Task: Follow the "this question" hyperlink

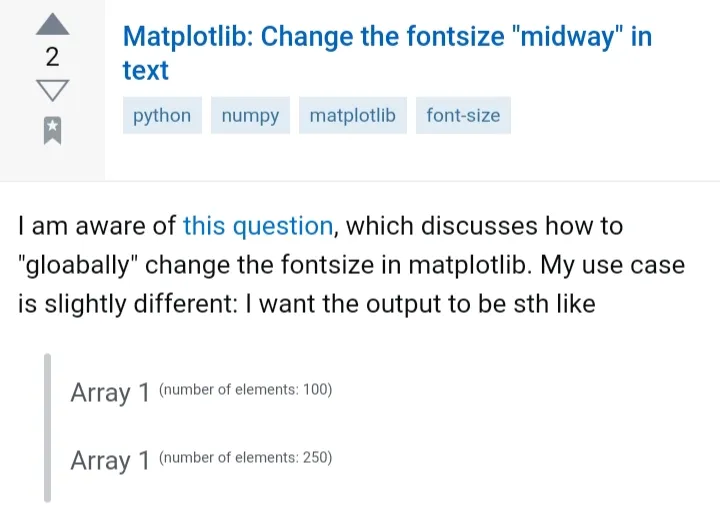Action: click(x=257, y=226)
